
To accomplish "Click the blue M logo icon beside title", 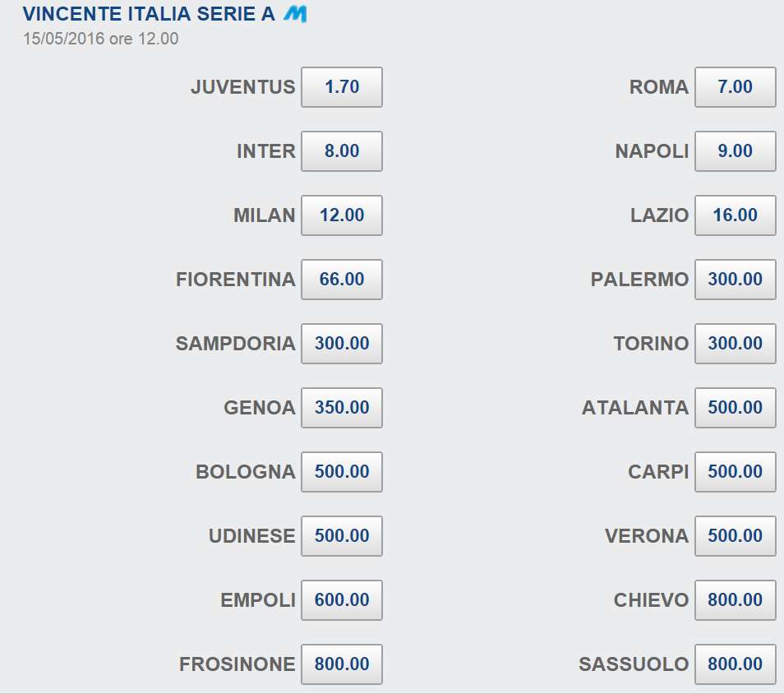I will pos(295,14).
